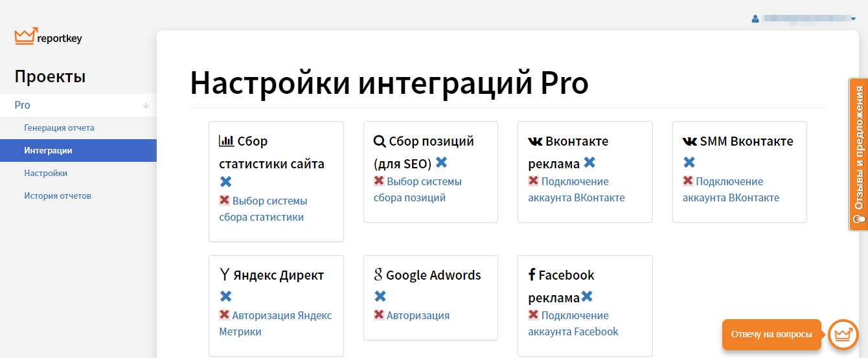
Task: Click blue X under Google Adwords
Action: click(380, 296)
